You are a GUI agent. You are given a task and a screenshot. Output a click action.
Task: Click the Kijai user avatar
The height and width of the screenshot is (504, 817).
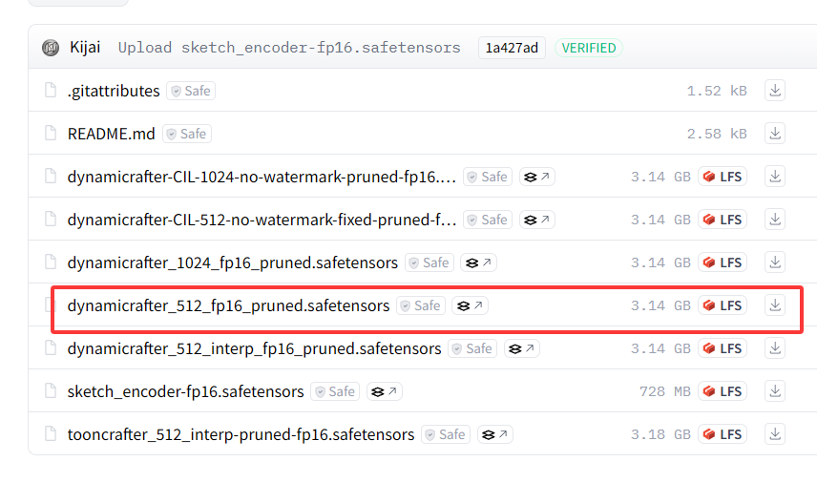(51, 48)
